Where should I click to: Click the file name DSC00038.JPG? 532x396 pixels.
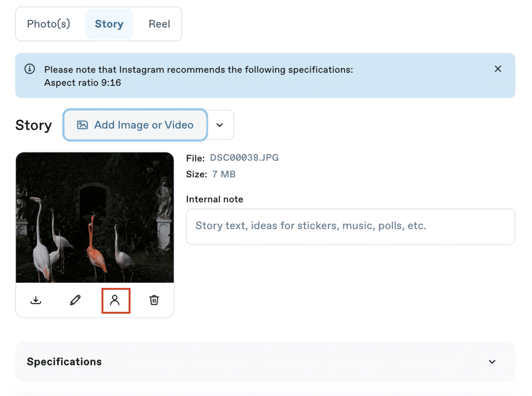pos(244,158)
